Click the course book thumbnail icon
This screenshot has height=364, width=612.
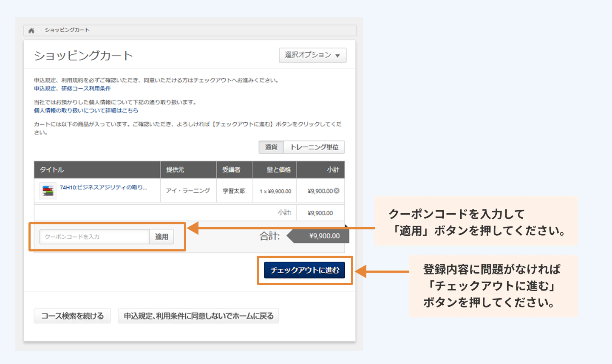coord(48,191)
